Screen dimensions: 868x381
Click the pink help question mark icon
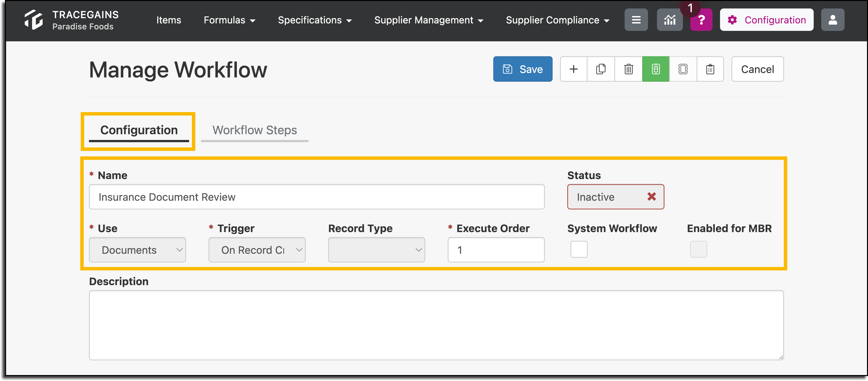(701, 20)
